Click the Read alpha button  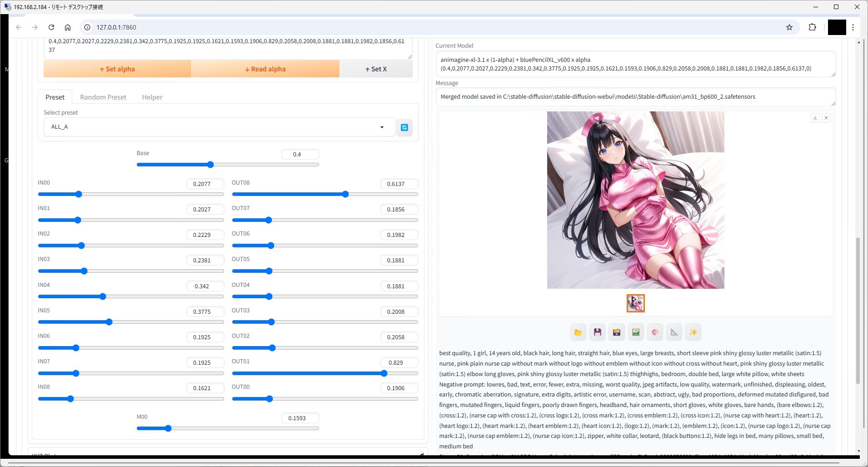coord(265,69)
